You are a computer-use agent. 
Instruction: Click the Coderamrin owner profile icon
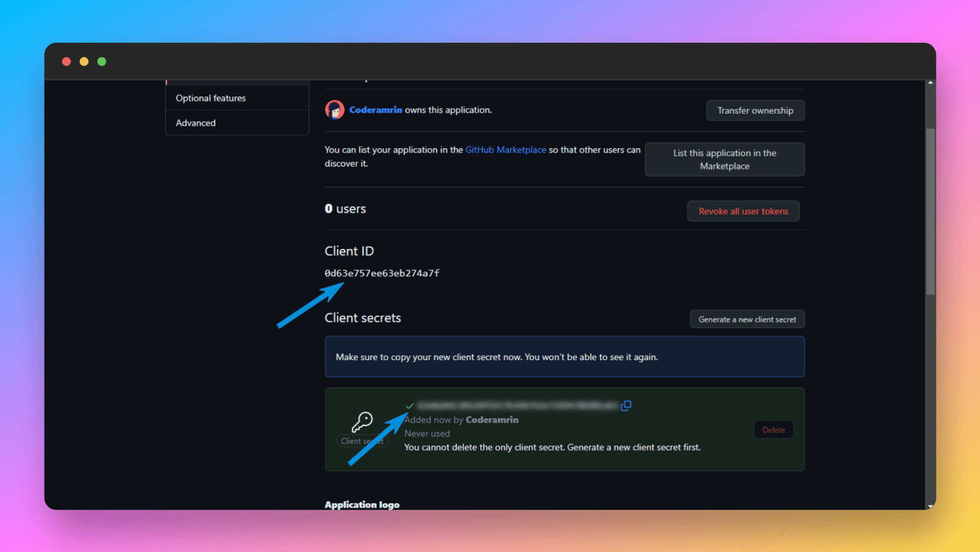pos(334,110)
